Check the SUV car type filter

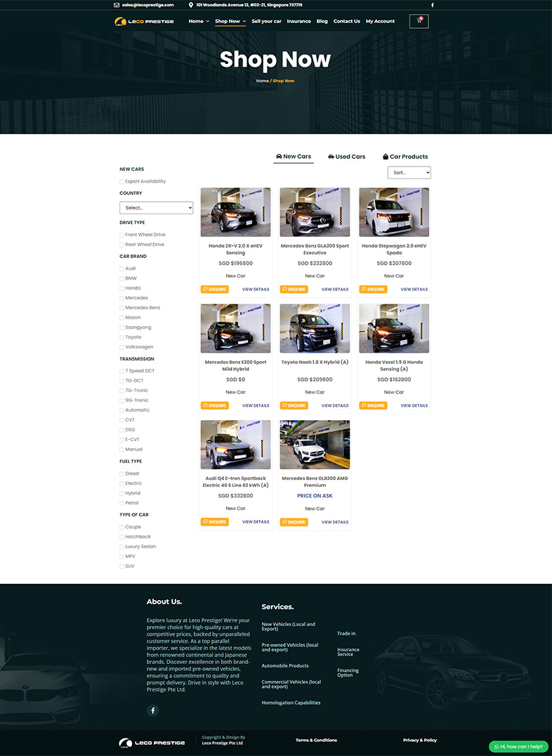pos(122,566)
